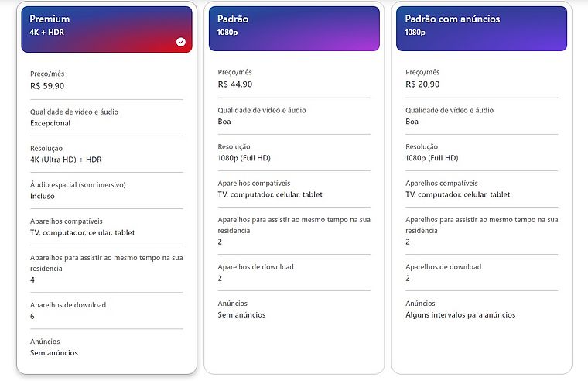Click the R$ 59,90 Premium price
The width and height of the screenshot is (588, 381).
coord(47,86)
